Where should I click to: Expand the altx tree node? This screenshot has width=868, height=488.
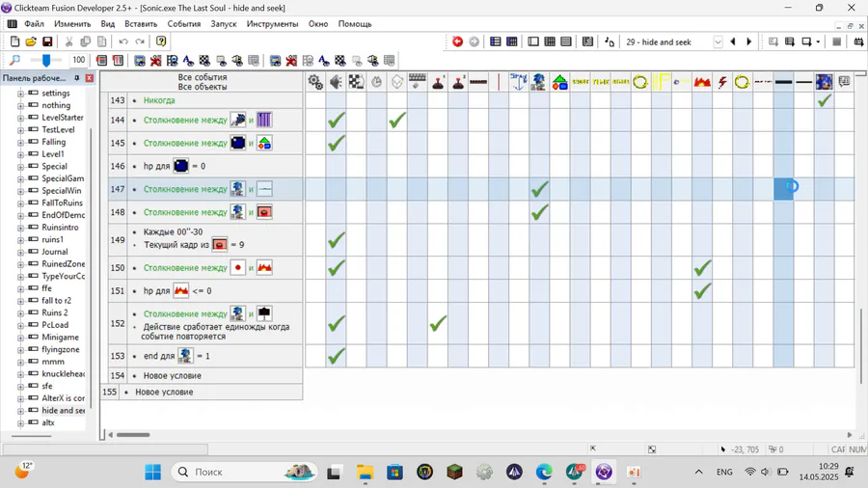coord(20,422)
